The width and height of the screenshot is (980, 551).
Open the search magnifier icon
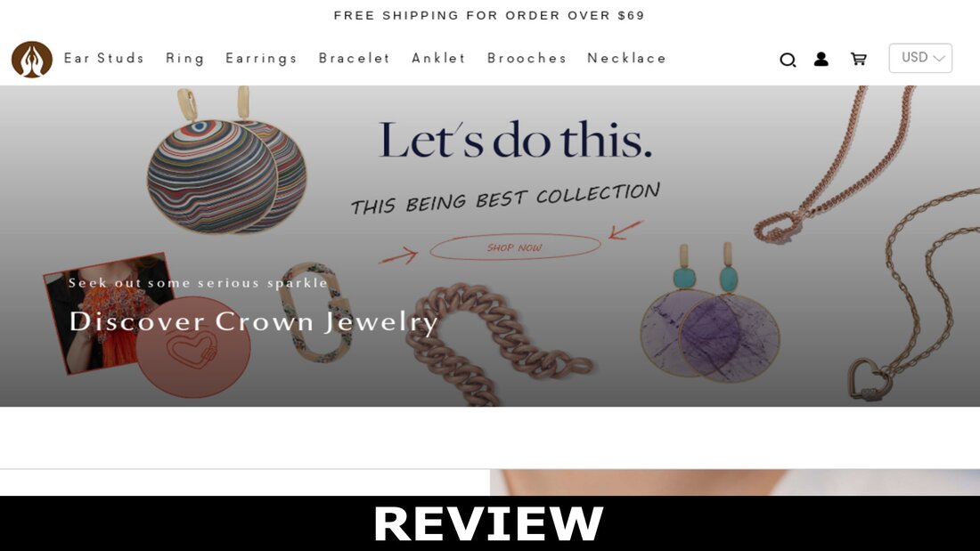(x=788, y=60)
